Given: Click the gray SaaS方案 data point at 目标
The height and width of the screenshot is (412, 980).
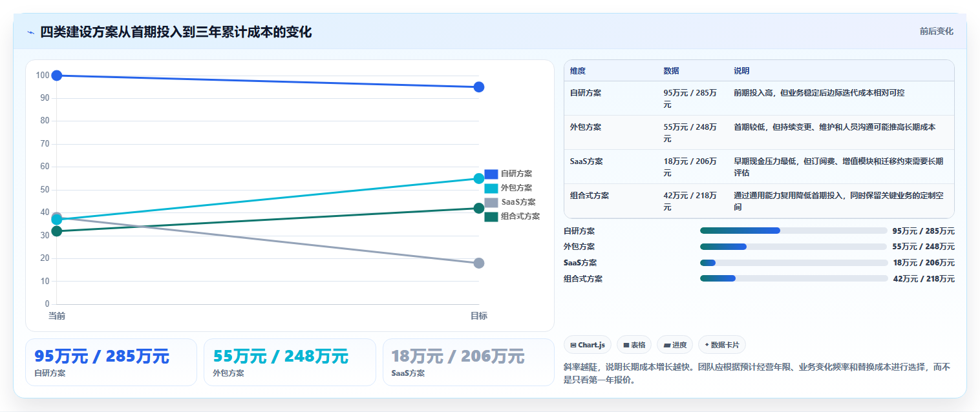Looking at the screenshot, I should click(x=479, y=263).
